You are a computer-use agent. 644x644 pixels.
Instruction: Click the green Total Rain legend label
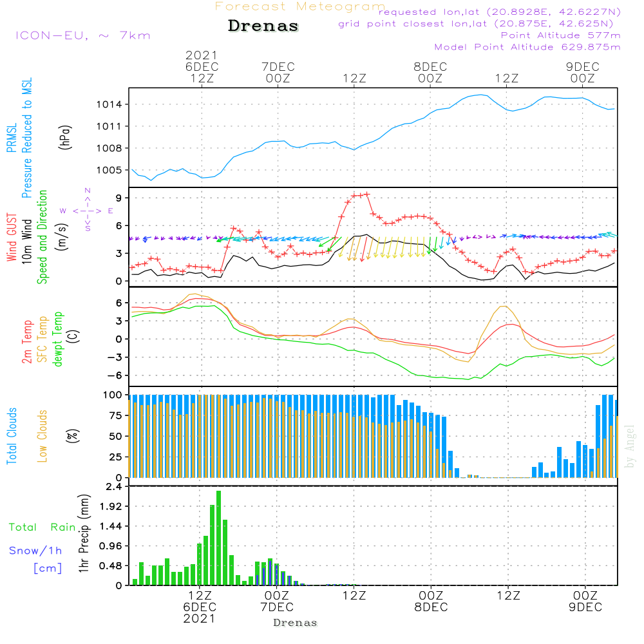point(42,527)
